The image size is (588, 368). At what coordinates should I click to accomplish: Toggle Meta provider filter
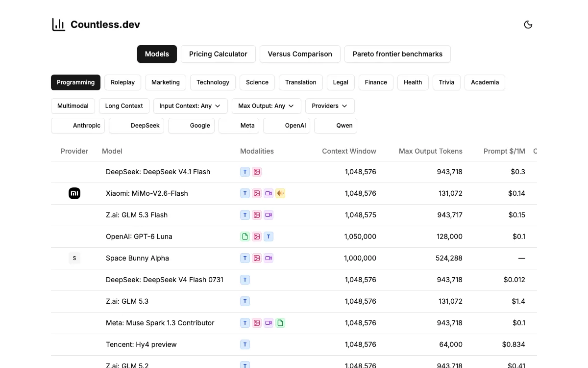(239, 126)
